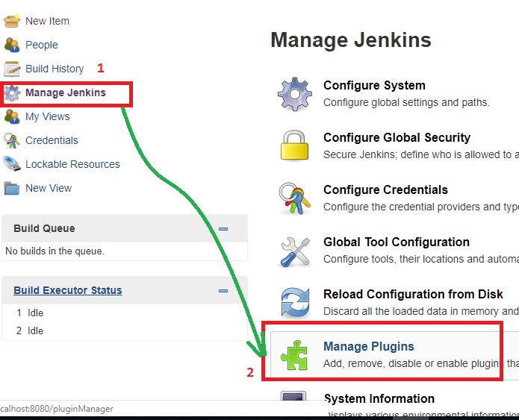Click executor 2 Idle row
This screenshot has width=519, height=420.
click(x=30, y=330)
